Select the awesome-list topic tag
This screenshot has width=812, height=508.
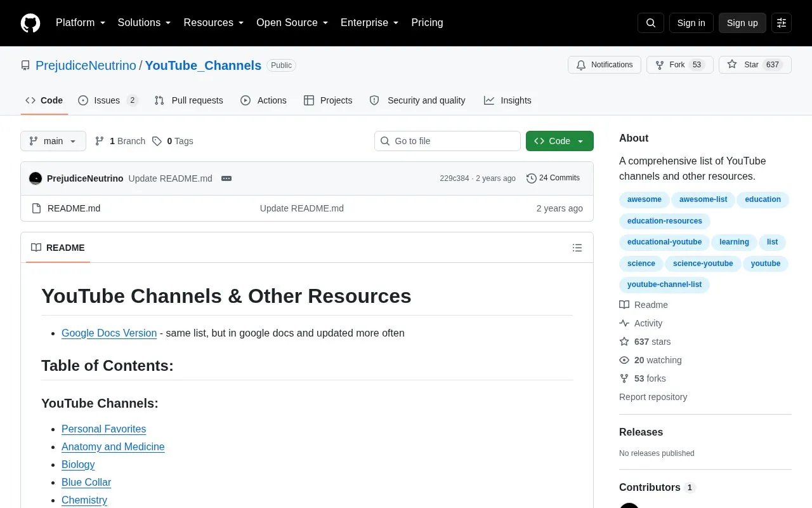pos(703,199)
